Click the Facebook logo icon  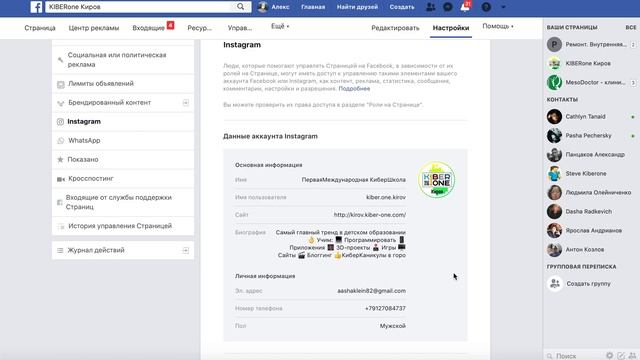point(36,7)
